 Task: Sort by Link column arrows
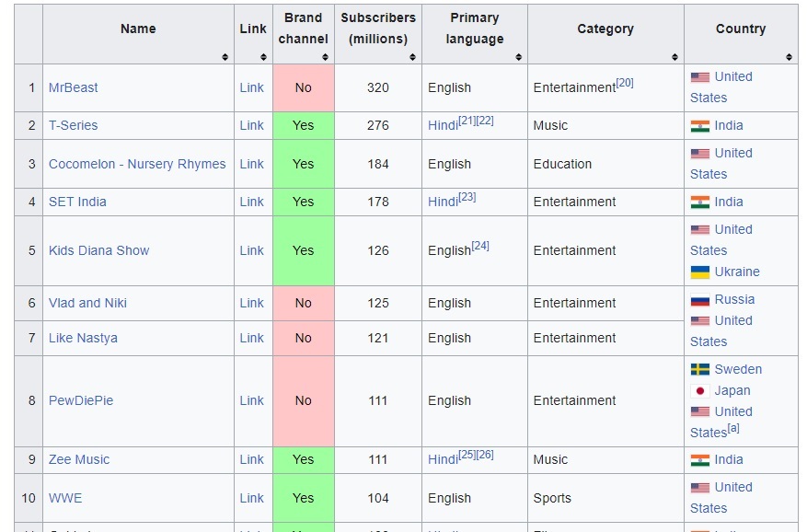(262, 57)
